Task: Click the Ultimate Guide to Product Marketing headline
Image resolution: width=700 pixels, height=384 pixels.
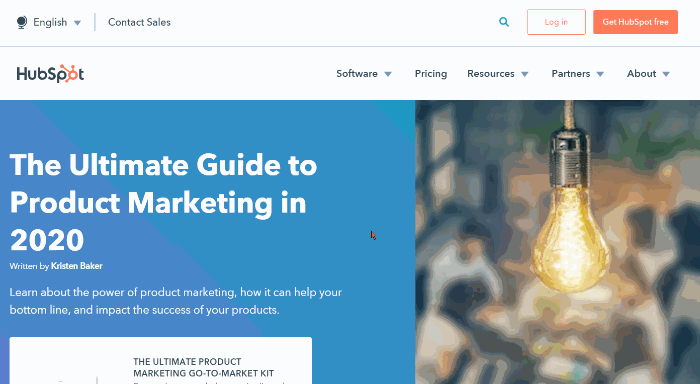Action: [163, 202]
